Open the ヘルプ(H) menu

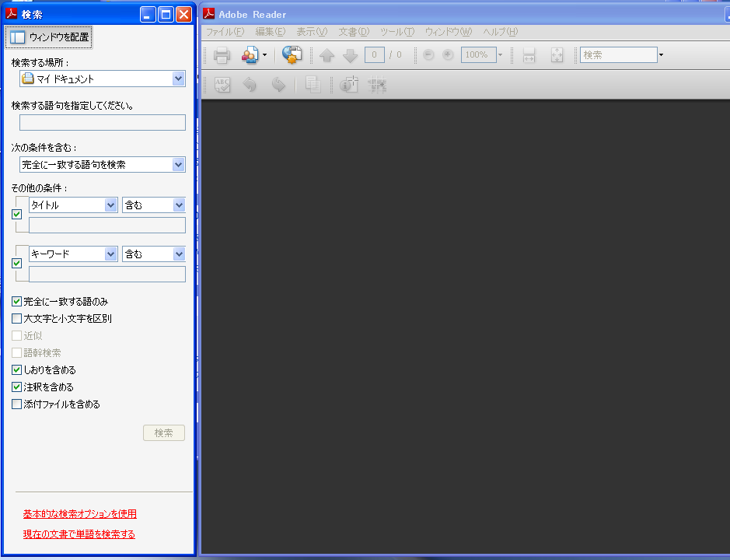[x=501, y=32]
